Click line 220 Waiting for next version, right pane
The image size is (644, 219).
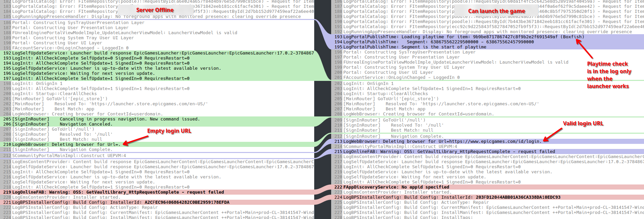[x=415, y=177]
